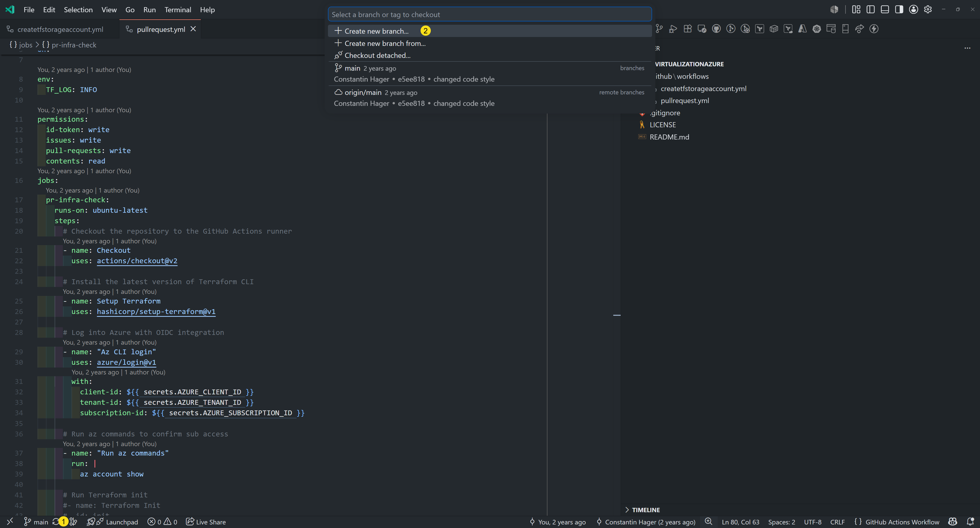Open pullrequest.yml in the Explorer tree
The width and height of the screenshot is (980, 528).
[x=684, y=101]
